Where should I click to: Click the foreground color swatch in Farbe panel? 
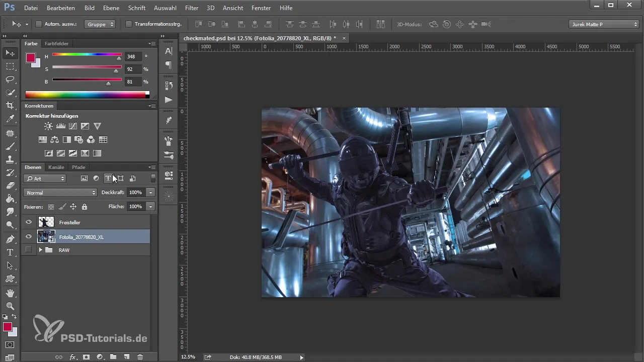31,58
